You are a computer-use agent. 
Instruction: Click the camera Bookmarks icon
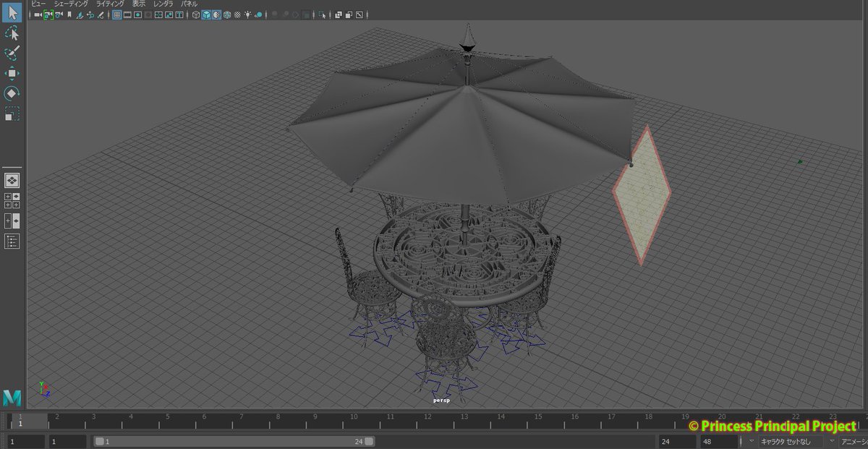69,14
